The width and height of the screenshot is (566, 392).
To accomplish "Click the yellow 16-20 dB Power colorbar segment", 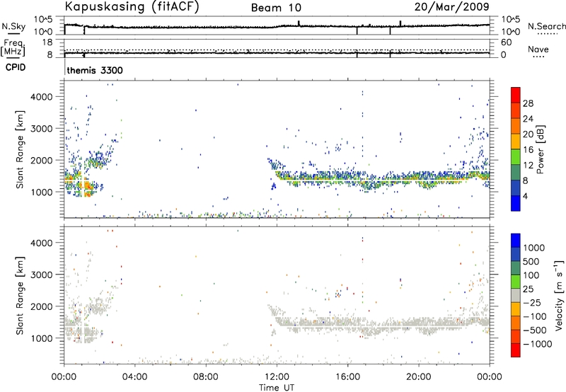I will tap(516, 142).
